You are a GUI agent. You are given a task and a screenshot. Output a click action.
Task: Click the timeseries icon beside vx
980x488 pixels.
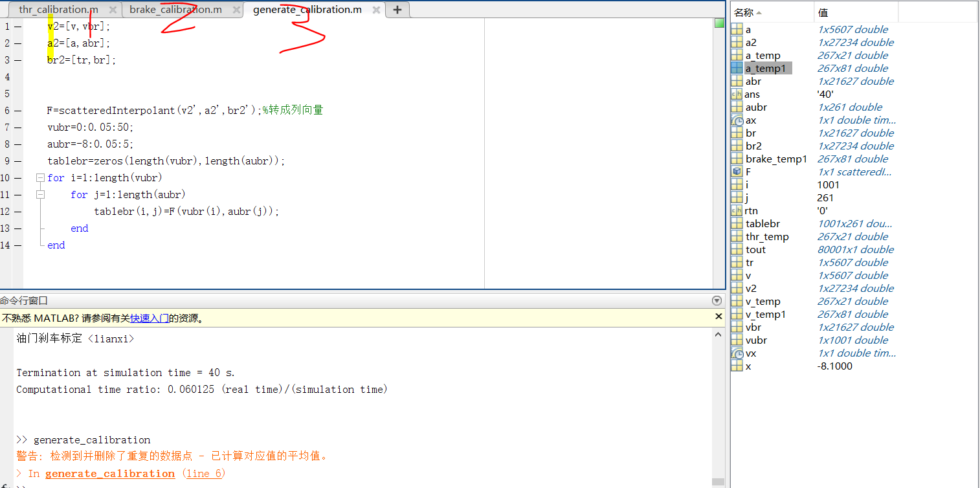point(737,353)
